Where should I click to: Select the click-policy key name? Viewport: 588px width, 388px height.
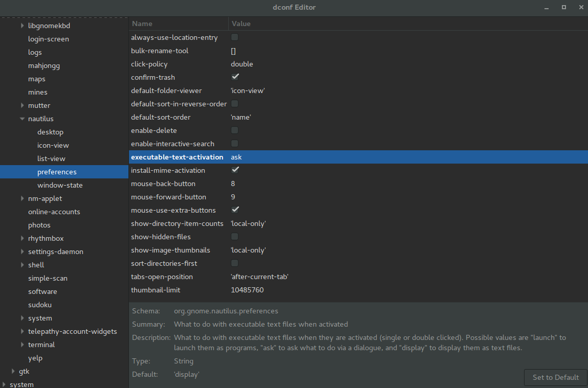149,64
